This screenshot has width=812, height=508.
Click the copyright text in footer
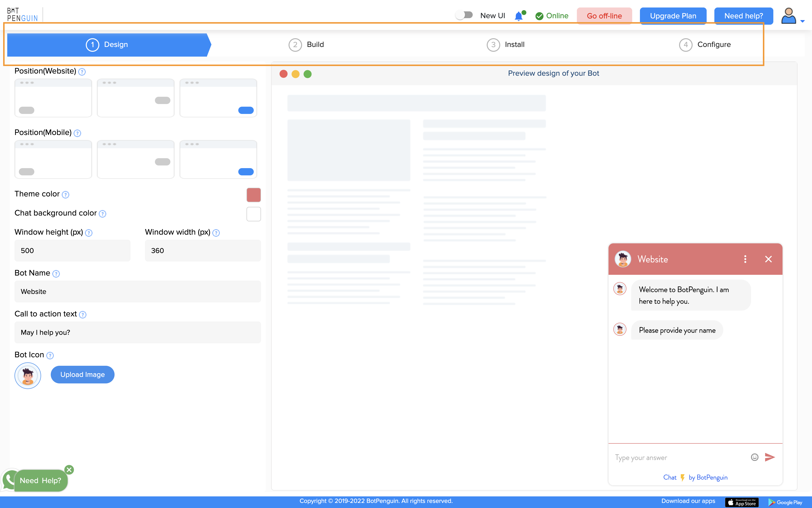pyautogui.click(x=376, y=501)
